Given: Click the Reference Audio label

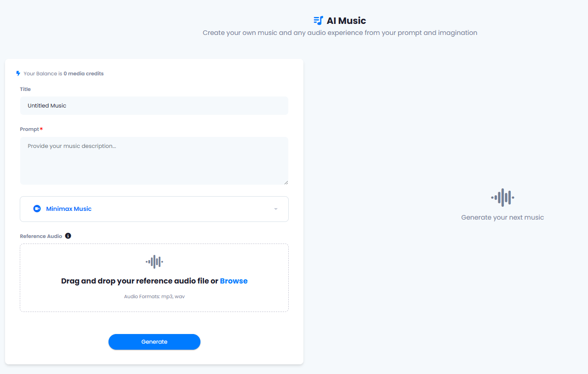Looking at the screenshot, I should (41, 236).
